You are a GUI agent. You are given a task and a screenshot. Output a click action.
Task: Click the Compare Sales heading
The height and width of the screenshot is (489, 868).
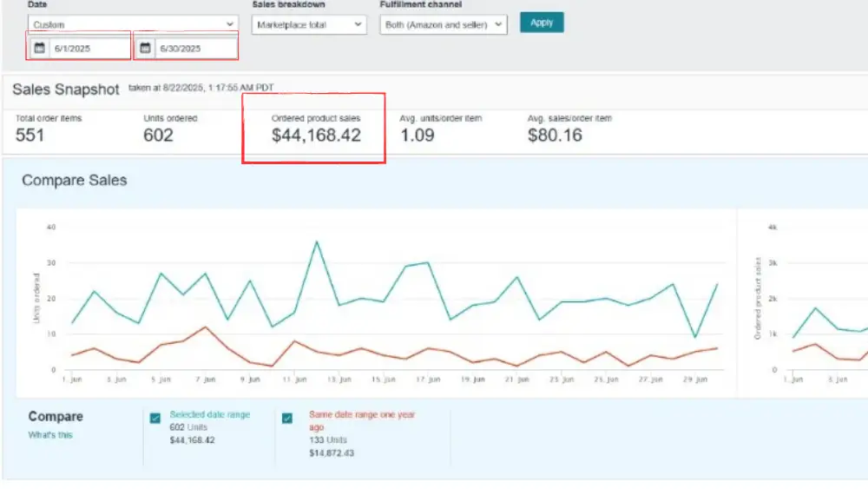click(x=74, y=181)
